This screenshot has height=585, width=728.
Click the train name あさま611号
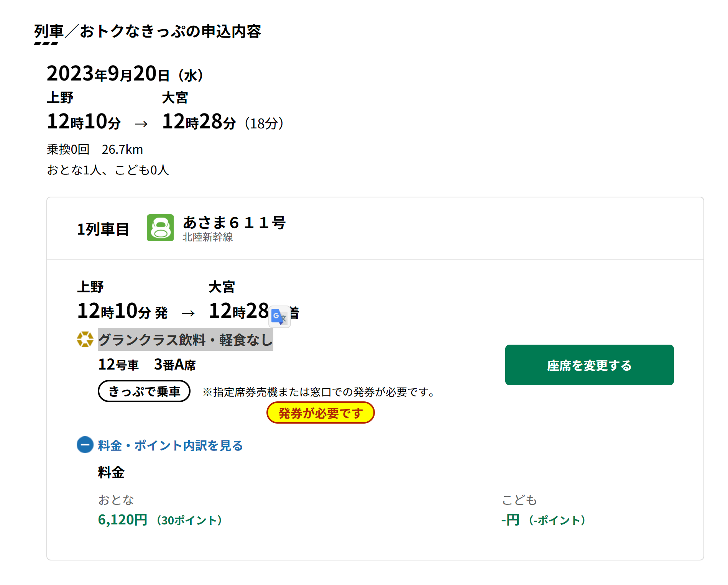(234, 223)
